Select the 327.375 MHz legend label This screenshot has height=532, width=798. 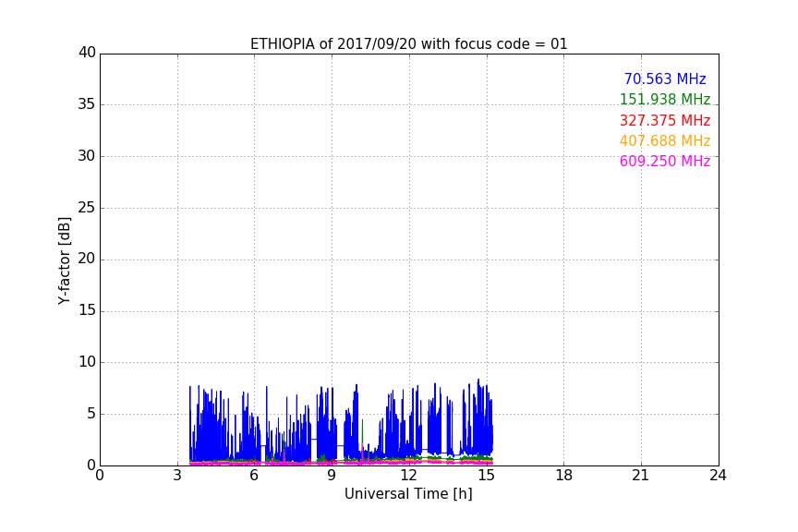click(665, 121)
